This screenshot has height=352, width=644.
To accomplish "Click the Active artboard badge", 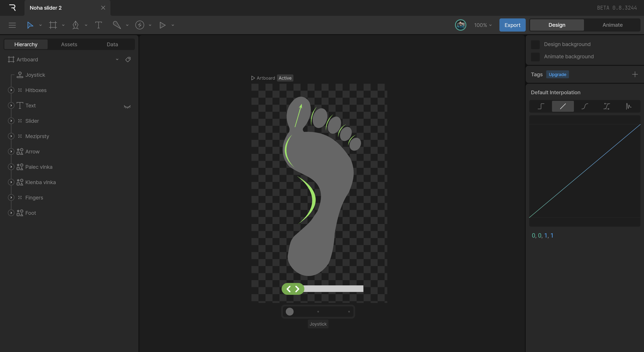I will tap(285, 78).
